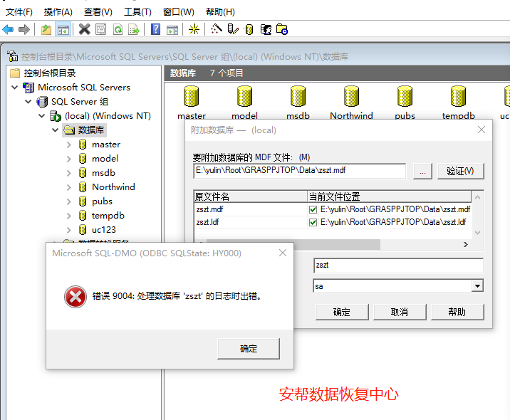Image resolution: width=510 pixels, height=420 pixels.
Task: Click the New database cylinder toolbar icon
Action: [x=249, y=29]
